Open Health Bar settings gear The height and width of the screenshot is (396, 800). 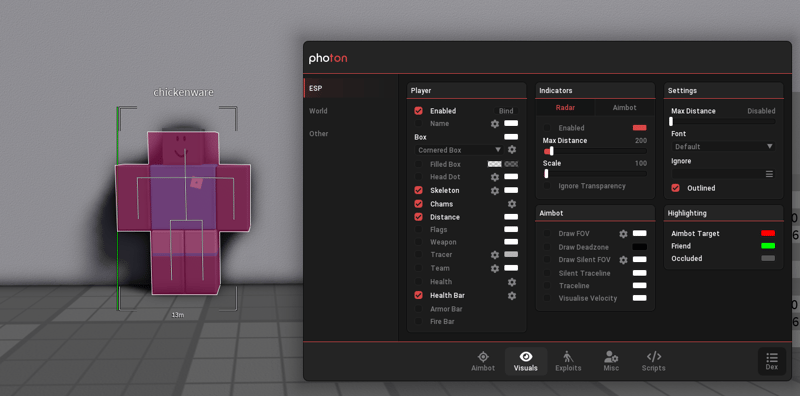512,295
